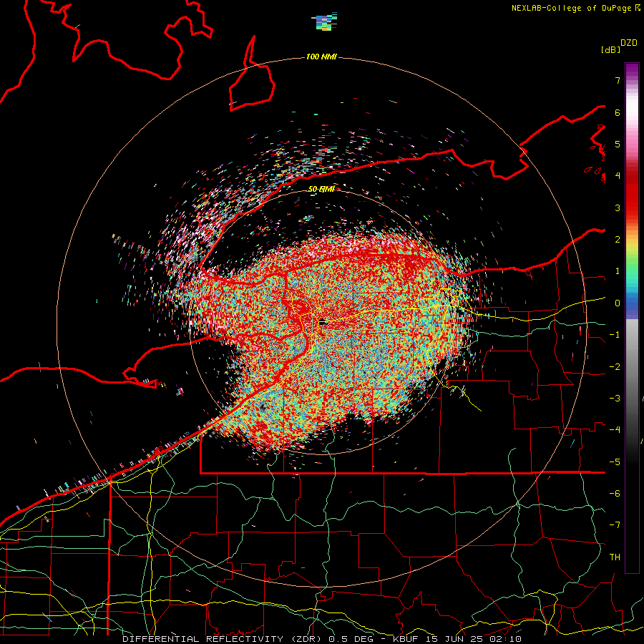
Task: Click the 5 value on color scale
Action: pos(618,144)
